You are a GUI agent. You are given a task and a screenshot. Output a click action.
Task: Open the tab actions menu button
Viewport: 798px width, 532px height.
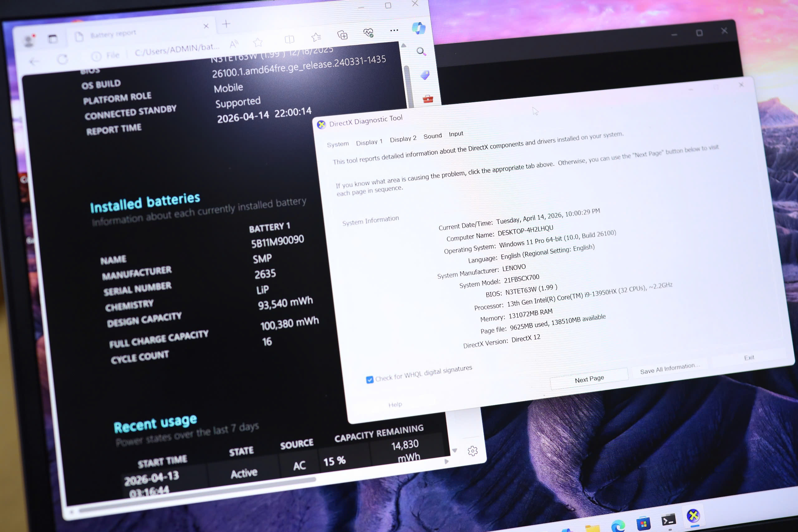pos(53,39)
